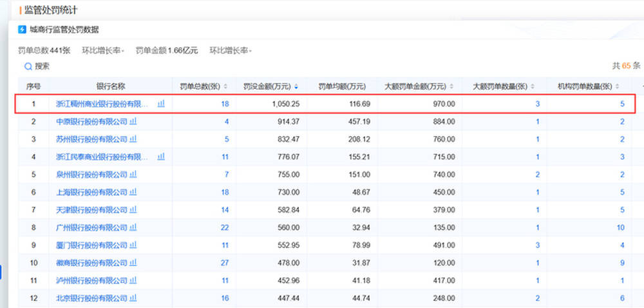Image resolution: width=644 pixels, height=308 pixels.
Task: Open chart icon for 中原银行股份有限公司
Action: (133, 122)
